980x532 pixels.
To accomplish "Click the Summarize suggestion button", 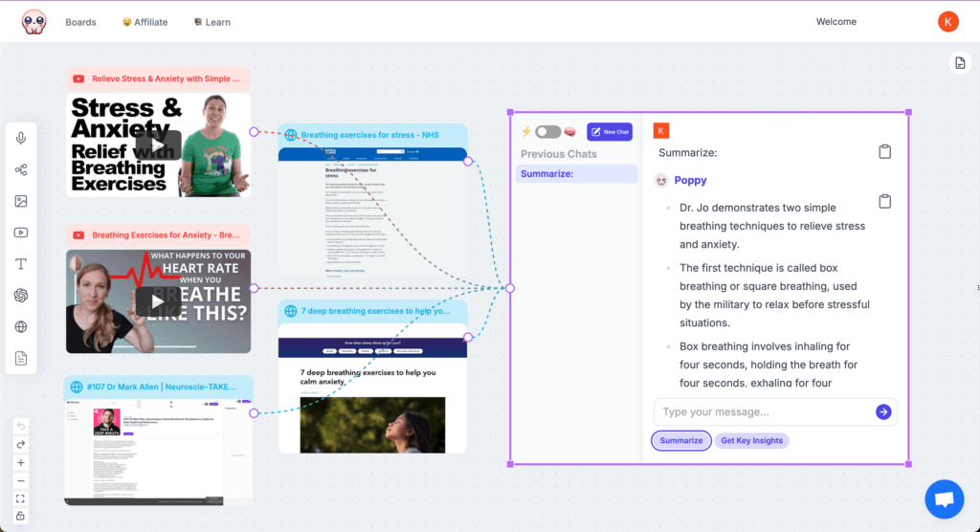I will pos(681,441).
